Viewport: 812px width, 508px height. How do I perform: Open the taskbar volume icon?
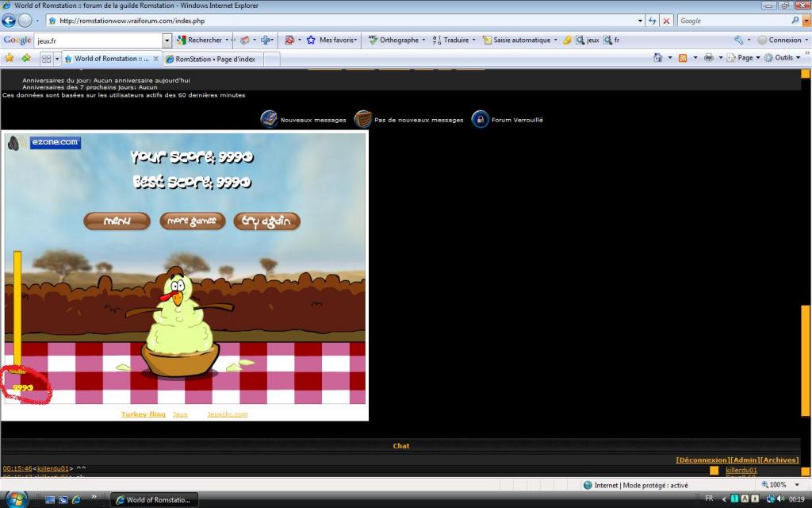click(x=780, y=498)
